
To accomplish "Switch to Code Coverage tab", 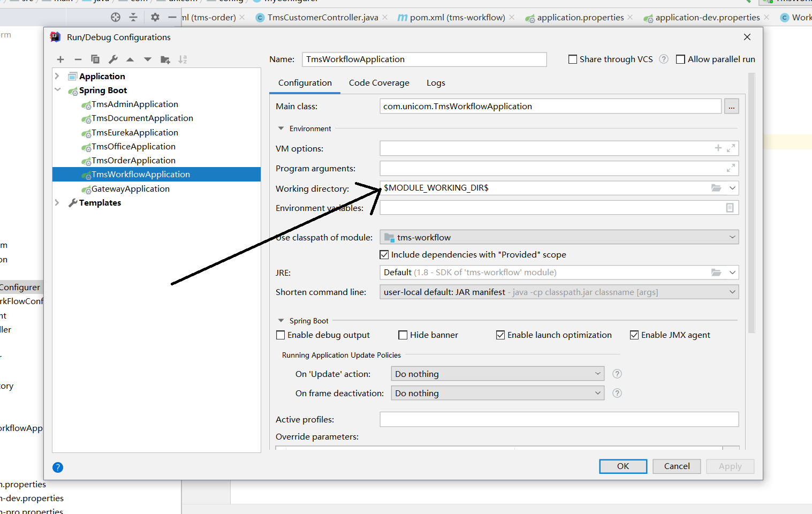I will [379, 83].
